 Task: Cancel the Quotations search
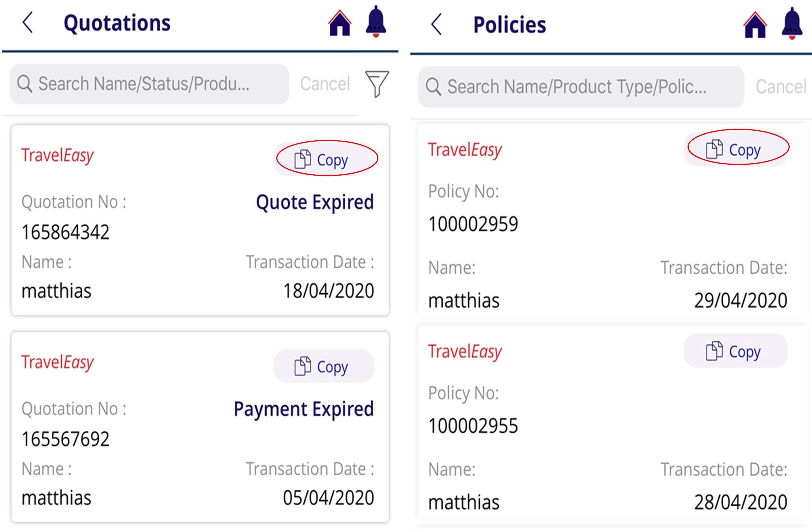coord(325,84)
